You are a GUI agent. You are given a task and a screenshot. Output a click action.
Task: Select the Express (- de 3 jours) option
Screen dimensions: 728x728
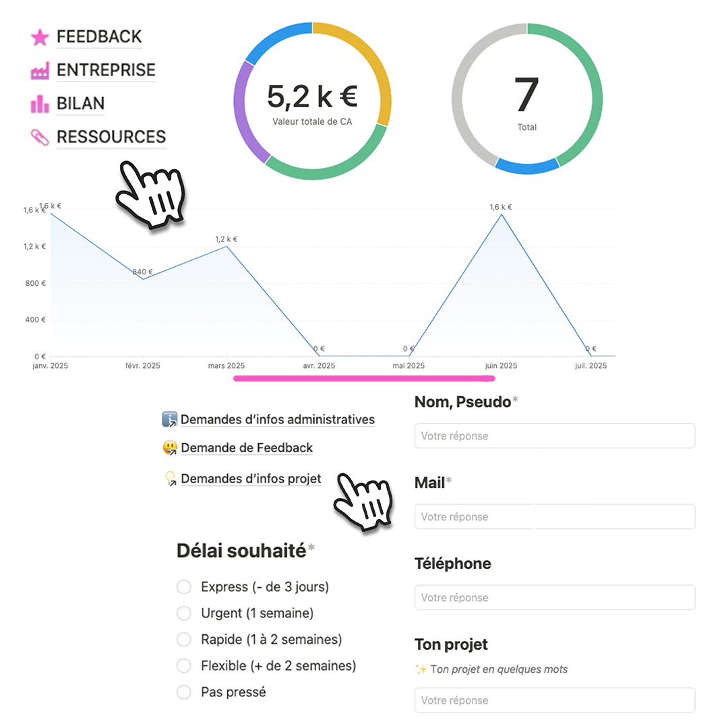click(184, 587)
